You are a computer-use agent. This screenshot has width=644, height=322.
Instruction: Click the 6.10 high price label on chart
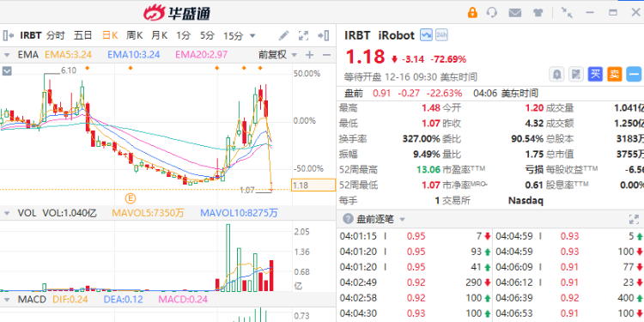pyautogui.click(x=69, y=70)
